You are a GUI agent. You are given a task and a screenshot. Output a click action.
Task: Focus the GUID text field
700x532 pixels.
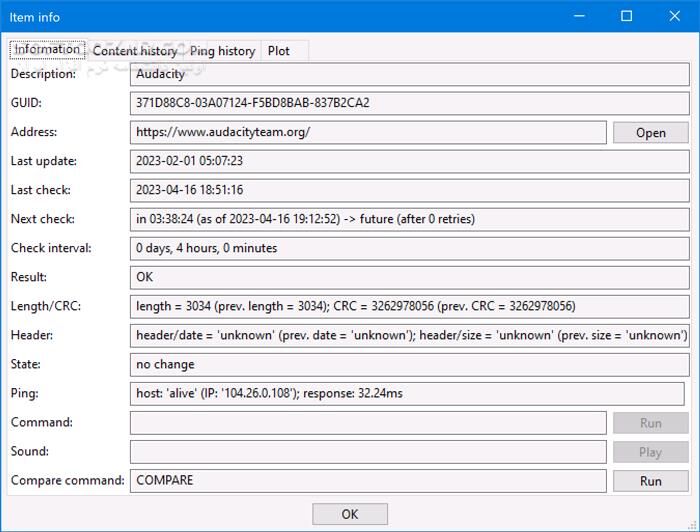tap(409, 103)
